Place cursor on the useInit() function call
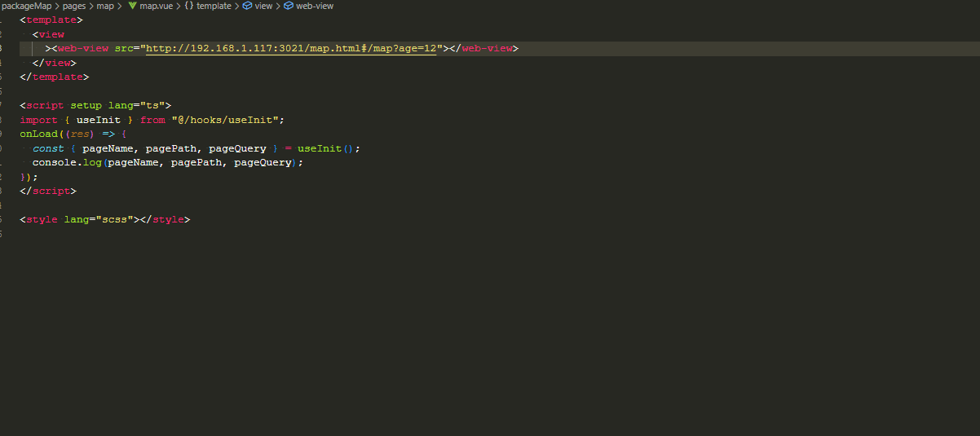Screen dimensions: 980x436 click(325, 148)
